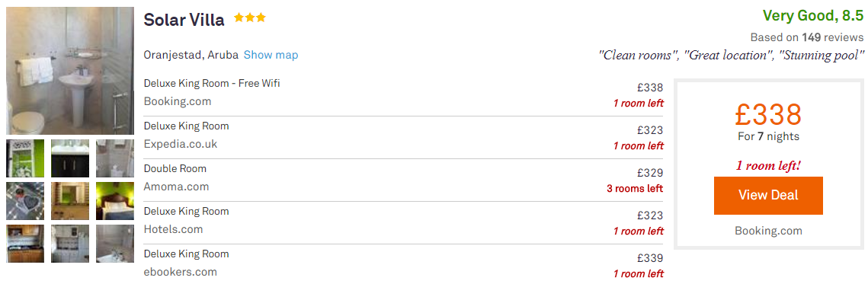Image resolution: width=868 pixels, height=284 pixels.
Task: Click the three-star rating icon
Action: 250,18
